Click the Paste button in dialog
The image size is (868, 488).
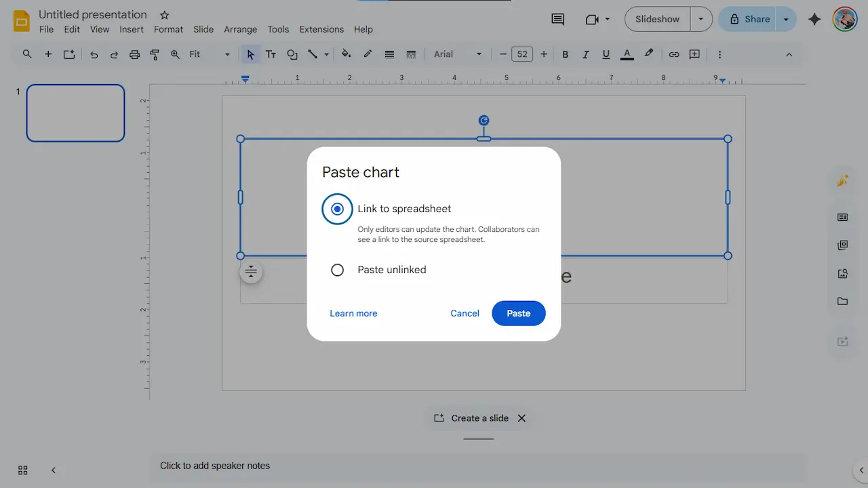coord(519,313)
